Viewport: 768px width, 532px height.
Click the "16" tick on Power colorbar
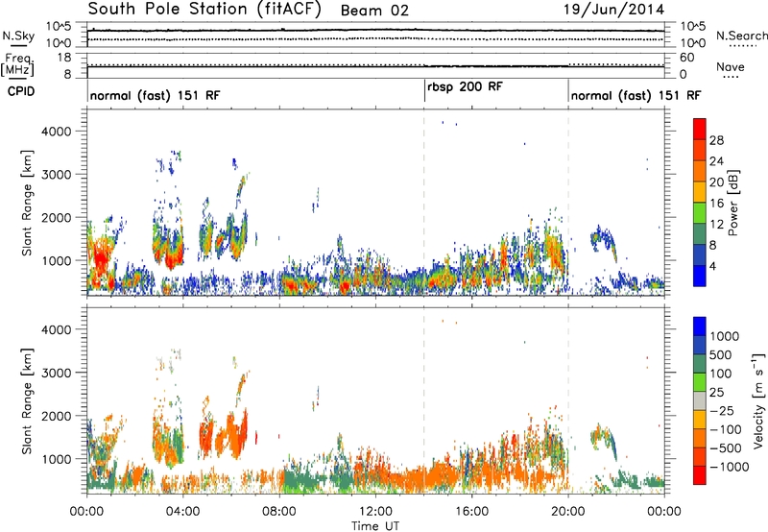[x=716, y=204]
